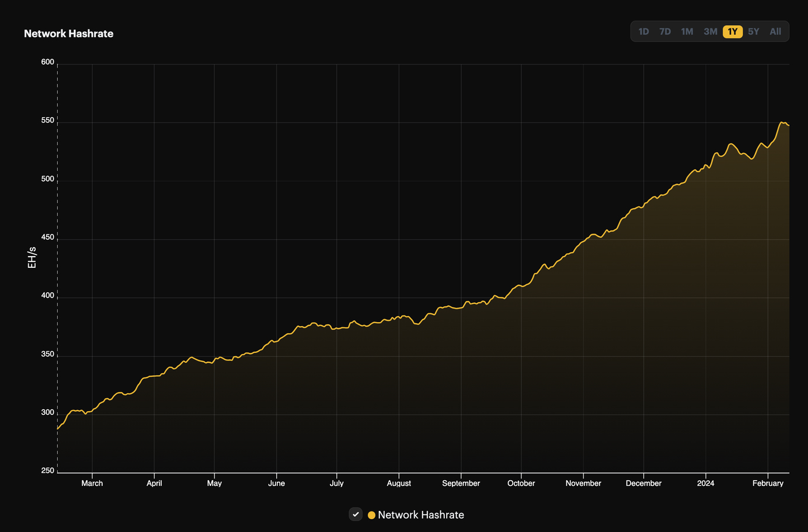The width and height of the screenshot is (808, 532).
Task: Switch to the 1M view
Action: click(x=687, y=32)
